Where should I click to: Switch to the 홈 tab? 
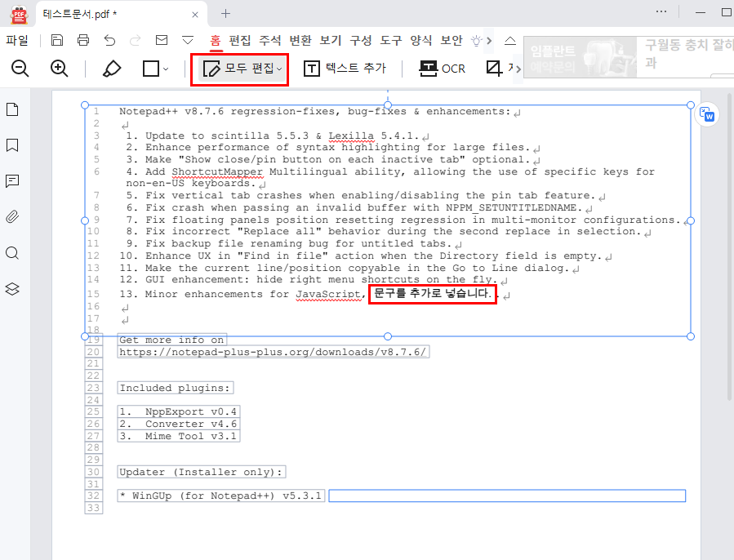(216, 40)
